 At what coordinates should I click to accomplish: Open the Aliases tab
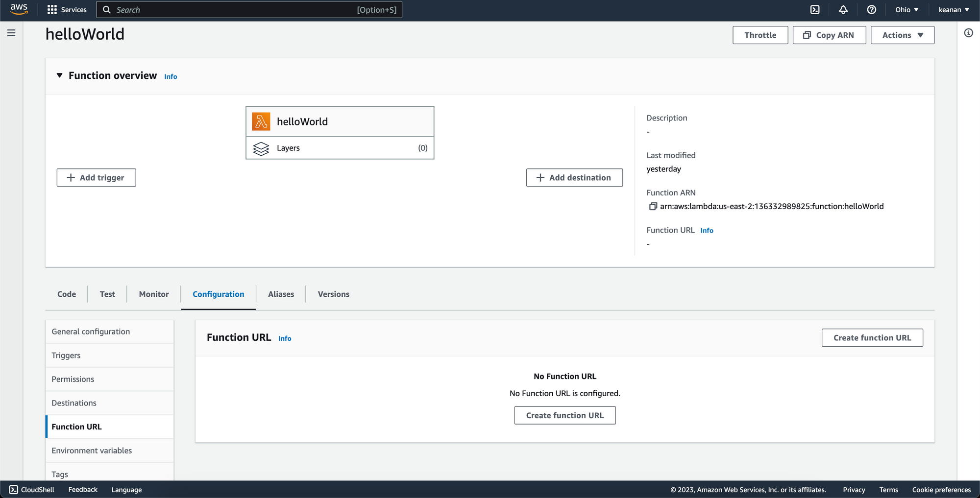pos(281,294)
